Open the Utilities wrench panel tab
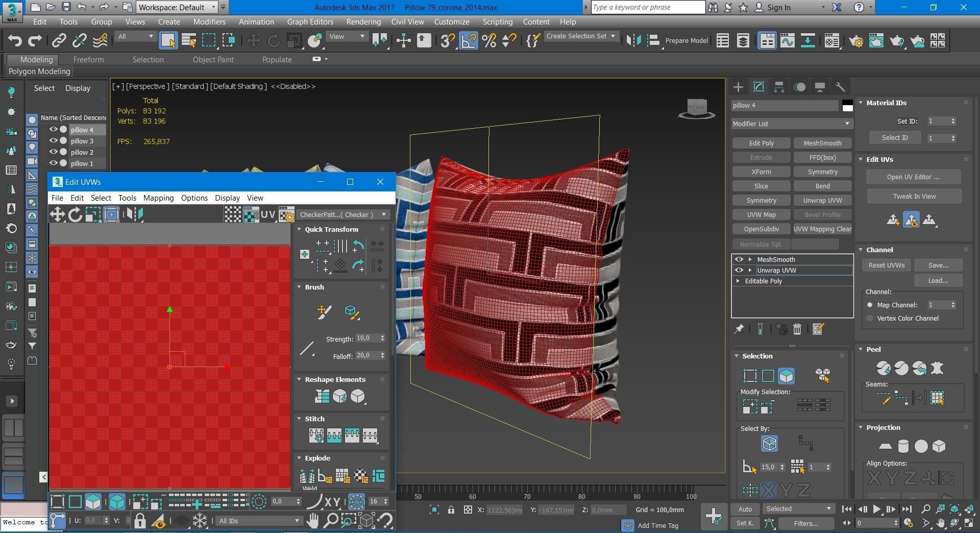This screenshot has height=533, width=980. (840, 87)
